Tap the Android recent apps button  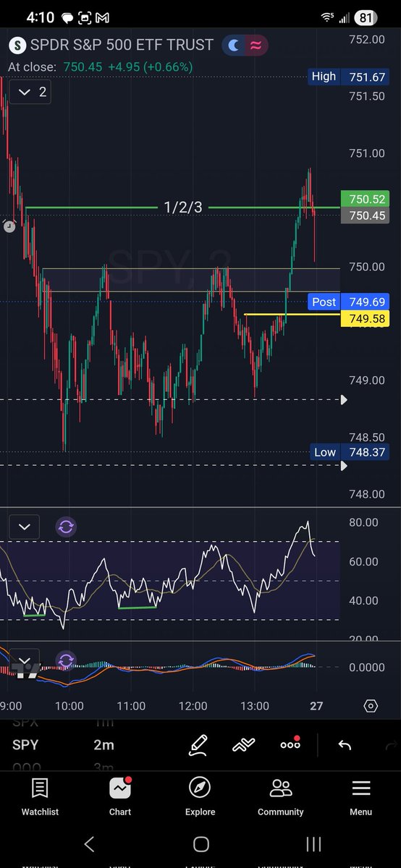[x=313, y=843]
